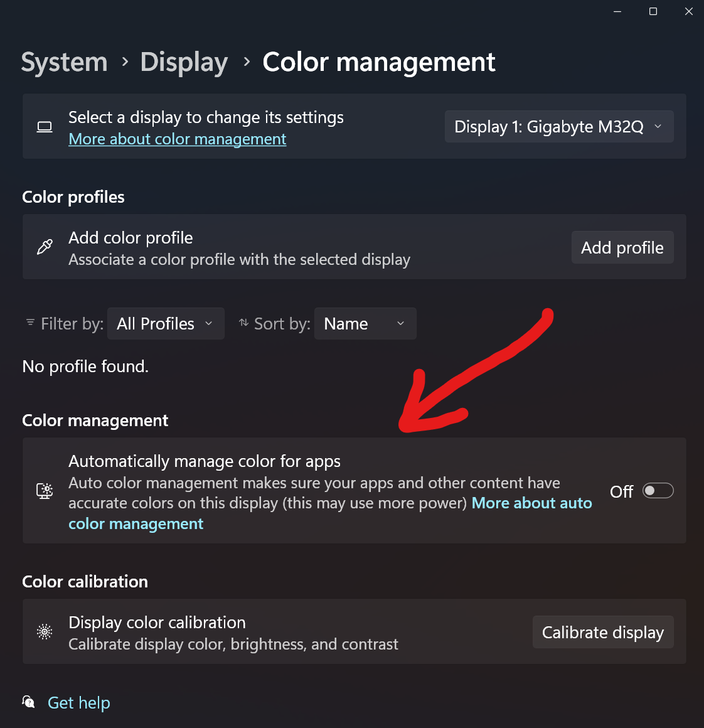The height and width of the screenshot is (728, 704).
Task: Go back to System in breadcrumb
Action: pos(65,62)
